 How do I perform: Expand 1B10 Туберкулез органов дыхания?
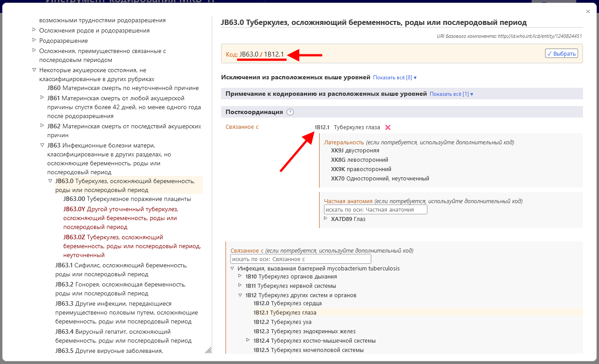tap(240, 276)
